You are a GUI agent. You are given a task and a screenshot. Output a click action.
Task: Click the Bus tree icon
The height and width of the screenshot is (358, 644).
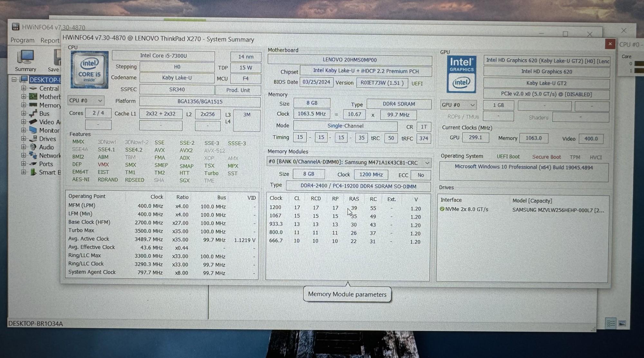[33, 113]
